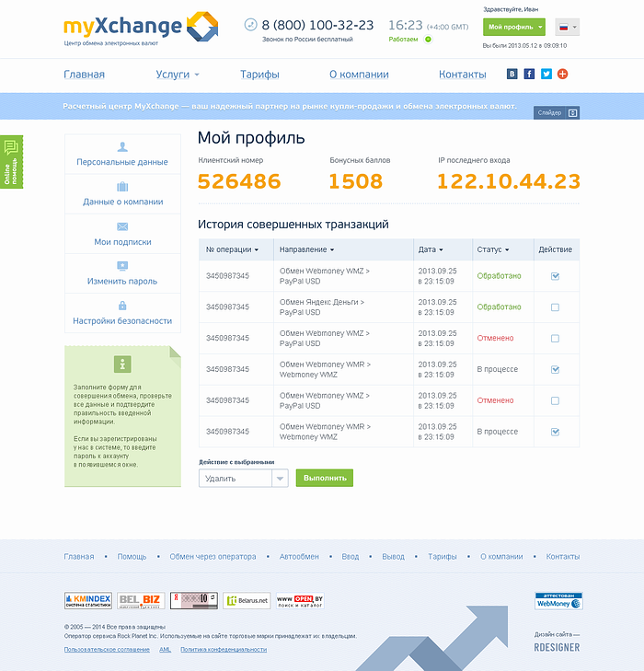Select Данные о компании sidebar item
644x671 pixels.
click(122, 194)
